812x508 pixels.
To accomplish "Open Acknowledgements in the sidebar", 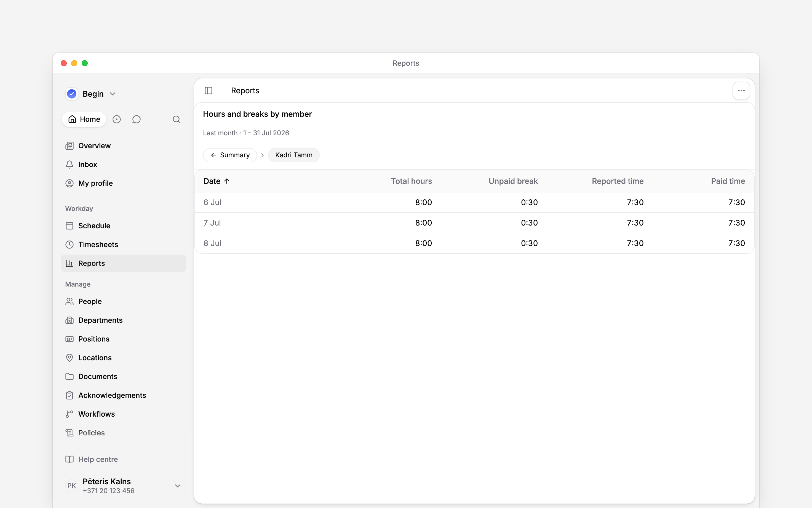I will tap(124, 395).
